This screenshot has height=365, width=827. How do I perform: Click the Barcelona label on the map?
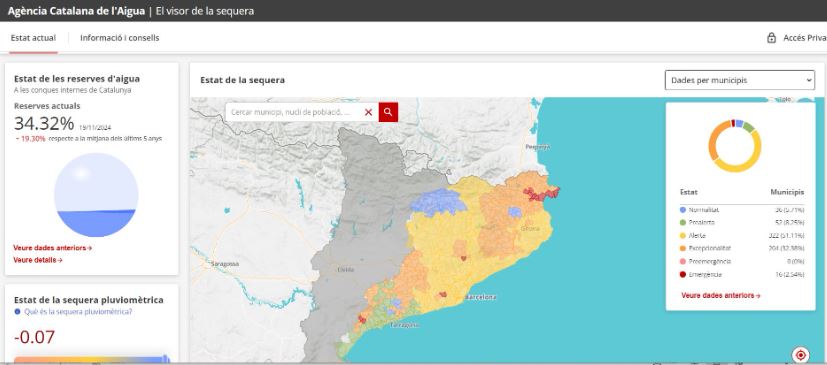tap(480, 297)
